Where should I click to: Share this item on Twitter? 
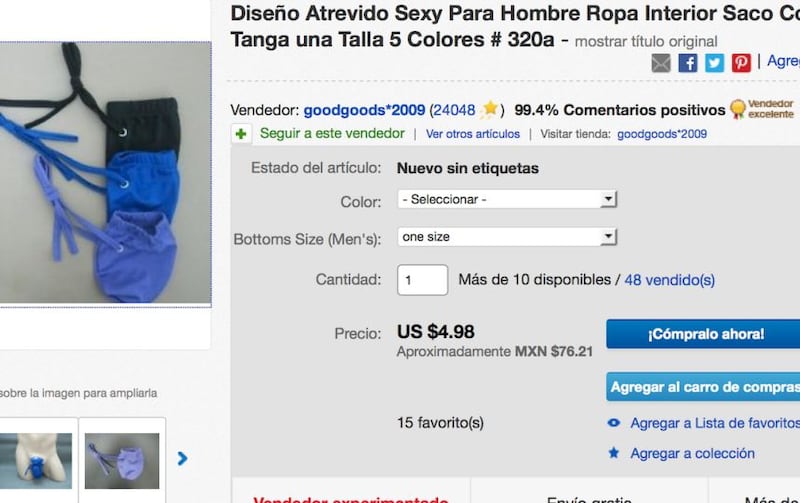714,63
